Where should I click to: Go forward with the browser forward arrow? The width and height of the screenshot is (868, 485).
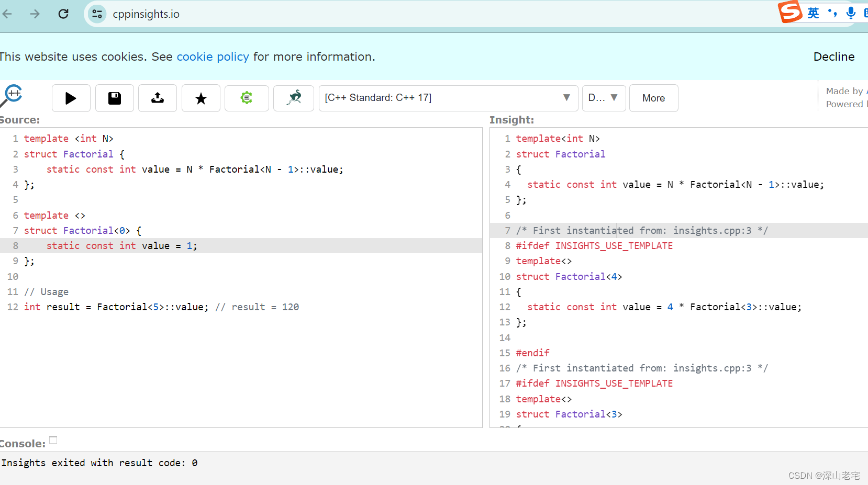(35, 14)
